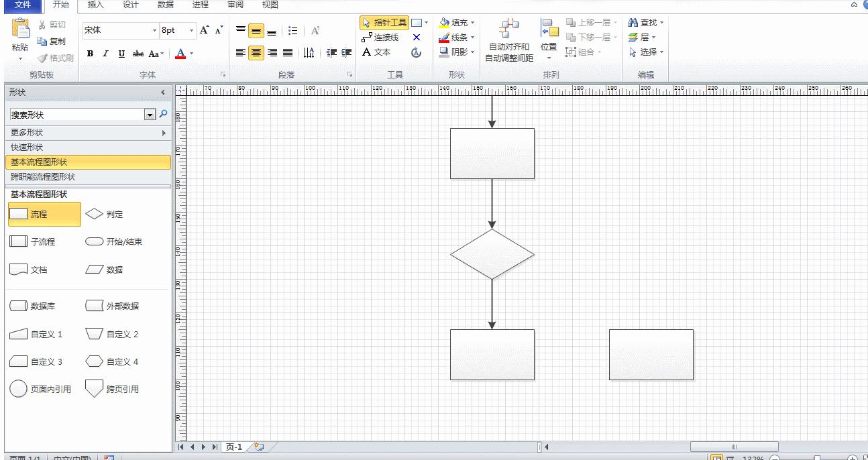Viewport: 868px width, 460px height.
Task: Click the red font color A icon
Action: point(180,54)
